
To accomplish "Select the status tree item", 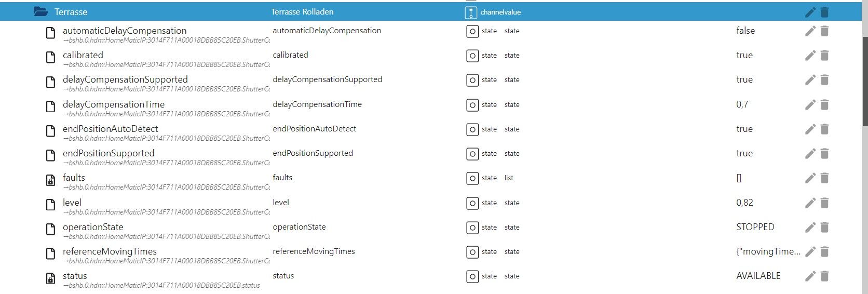I will pos(75,276).
